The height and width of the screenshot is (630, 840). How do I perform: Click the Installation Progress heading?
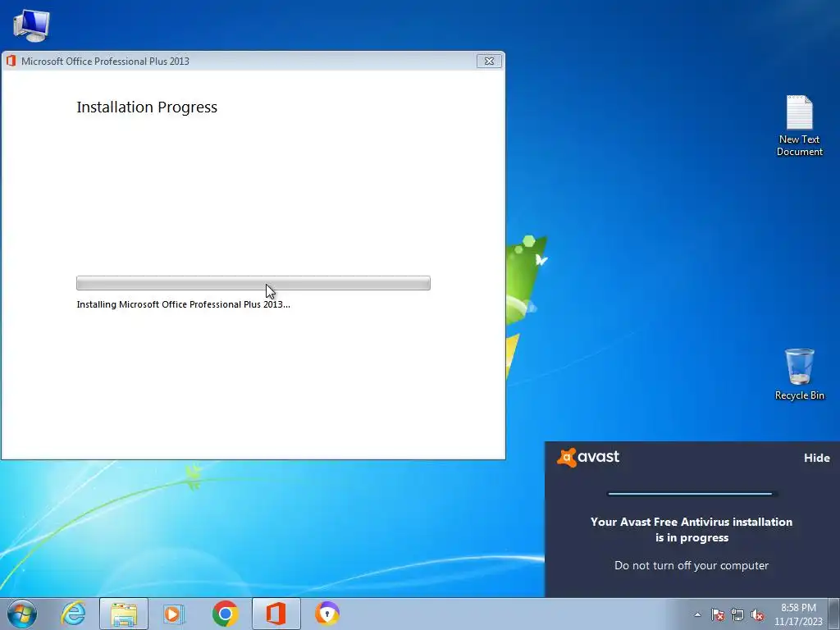click(x=147, y=107)
